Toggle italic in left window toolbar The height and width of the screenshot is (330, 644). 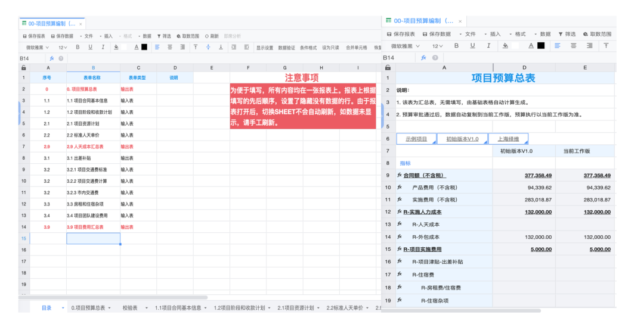tap(103, 47)
